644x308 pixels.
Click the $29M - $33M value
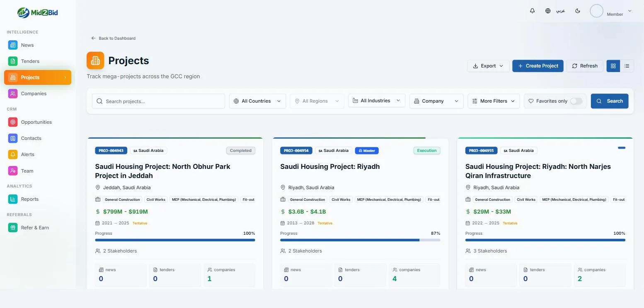pyautogui.click(x=492, y=212)
